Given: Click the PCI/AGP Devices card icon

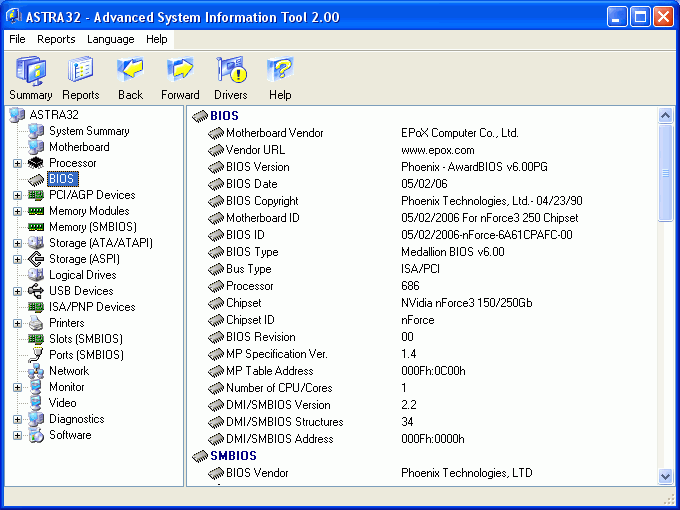Looking at the screenshot, I should [36, 195].
